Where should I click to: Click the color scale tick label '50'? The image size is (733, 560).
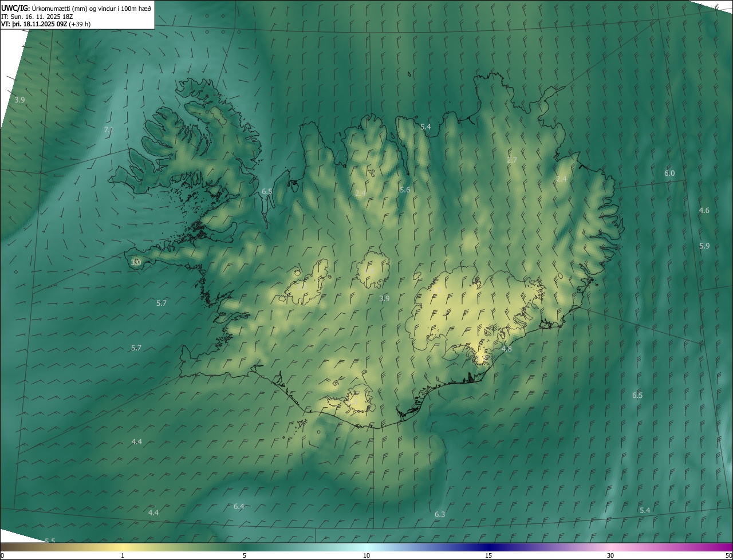tap(728, 556)
